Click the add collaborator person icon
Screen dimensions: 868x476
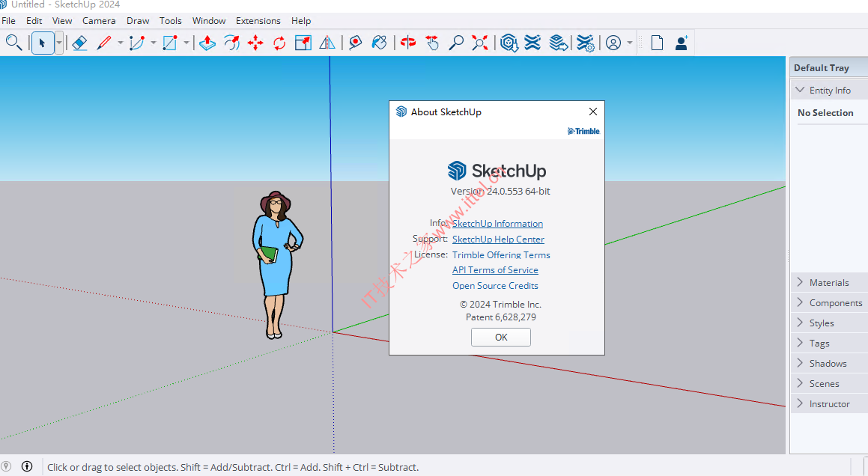click(682, 43)
